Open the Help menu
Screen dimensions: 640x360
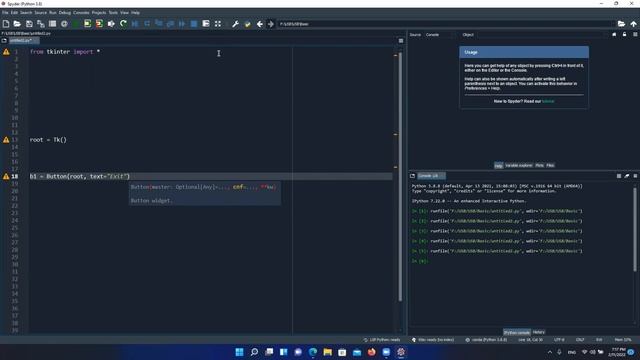[x=135, y=13]
